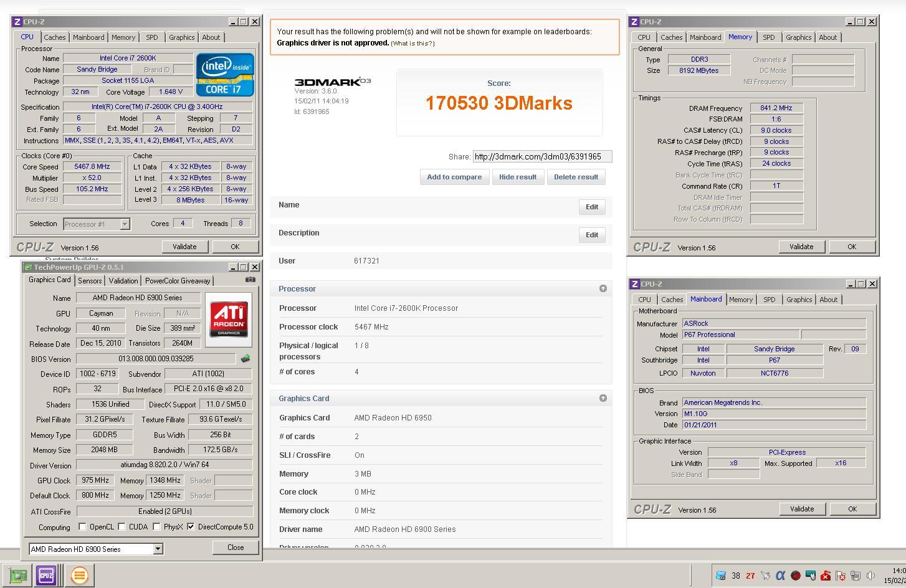This screenshot has width=906, height=588.
Task: Uncheck the DirectCompute 5.0 checkbox
Action: point(191,527)
